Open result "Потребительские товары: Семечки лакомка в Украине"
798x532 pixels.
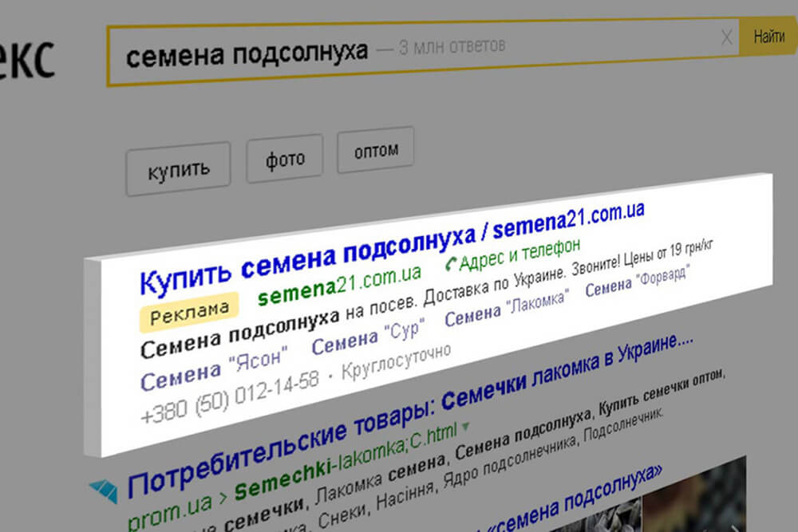[x=409, y=414]
